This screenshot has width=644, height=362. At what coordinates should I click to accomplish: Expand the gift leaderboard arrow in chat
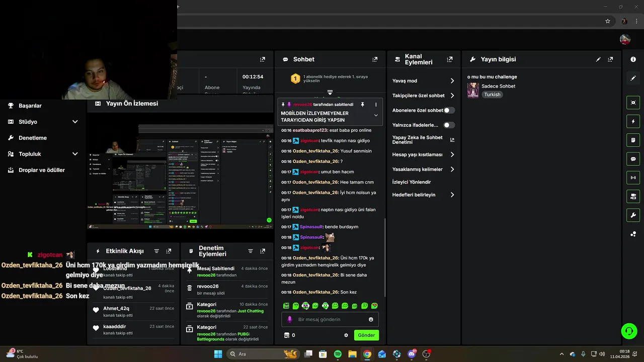click(x=330, y=93)
